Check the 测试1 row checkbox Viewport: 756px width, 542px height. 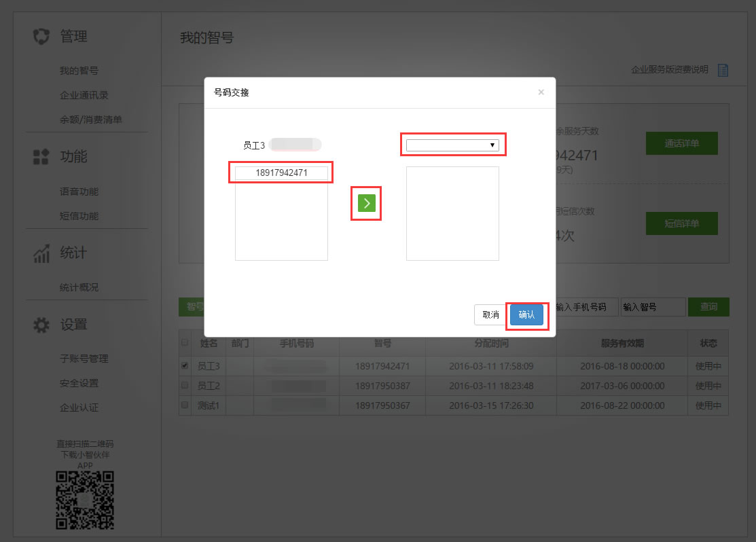(185, 405)
